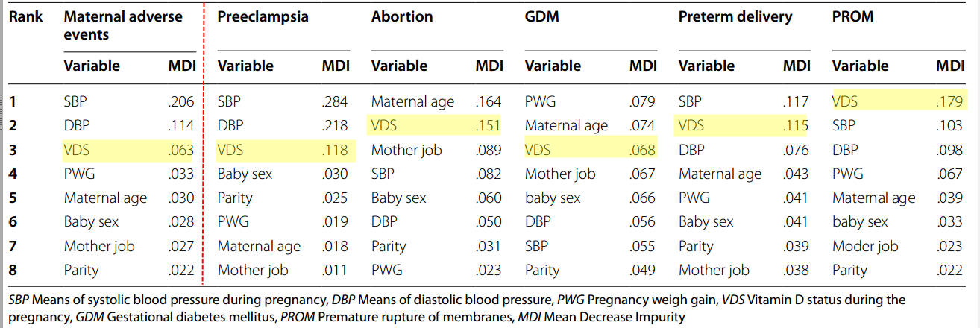Click the highlighted .151 value under Abortion
Viewport: 980px width, 328px height.
point(489,126)
